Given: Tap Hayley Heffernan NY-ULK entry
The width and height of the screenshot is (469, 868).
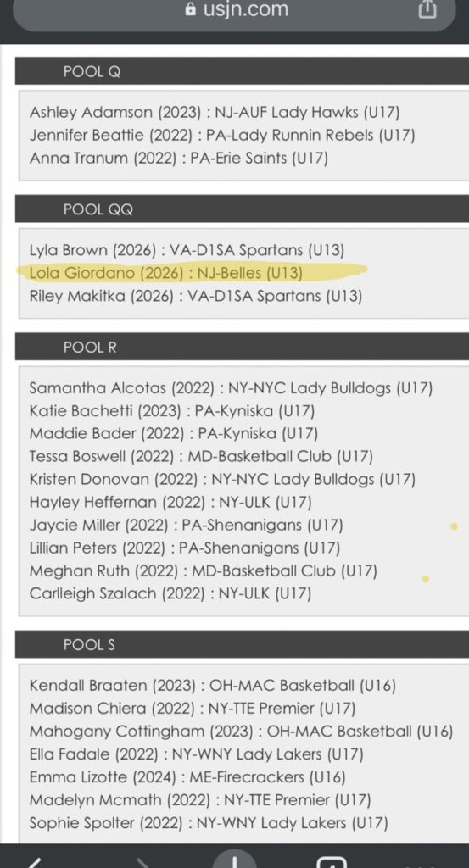Looking at the screenshot, I should point(170,502).
